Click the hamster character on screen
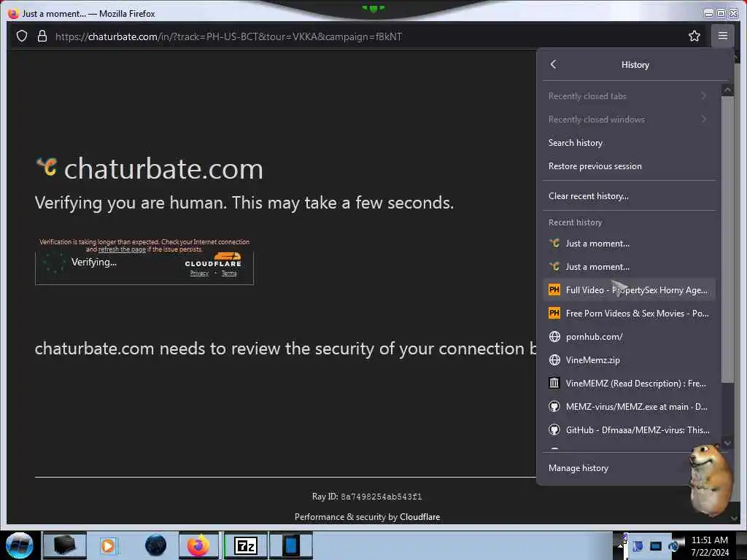This screenshot has height=560, width=747. [711, 480]
